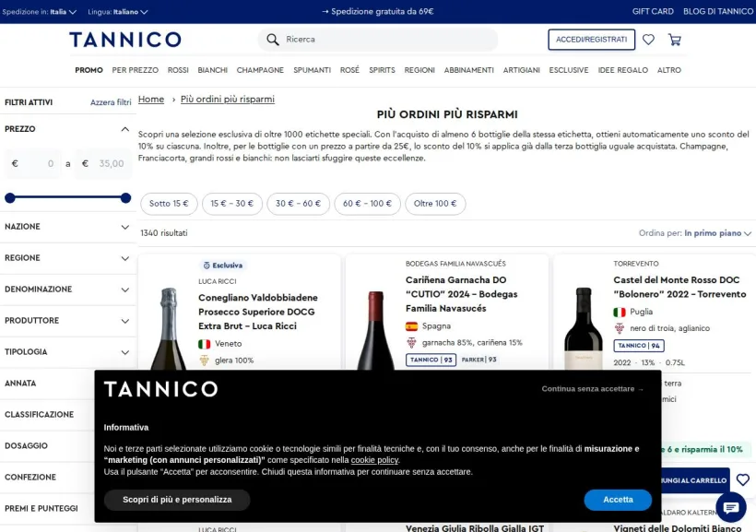Accept cookies with the Accetta button
Viewport: 756px width, 532px height.
[x=618, y=500]
